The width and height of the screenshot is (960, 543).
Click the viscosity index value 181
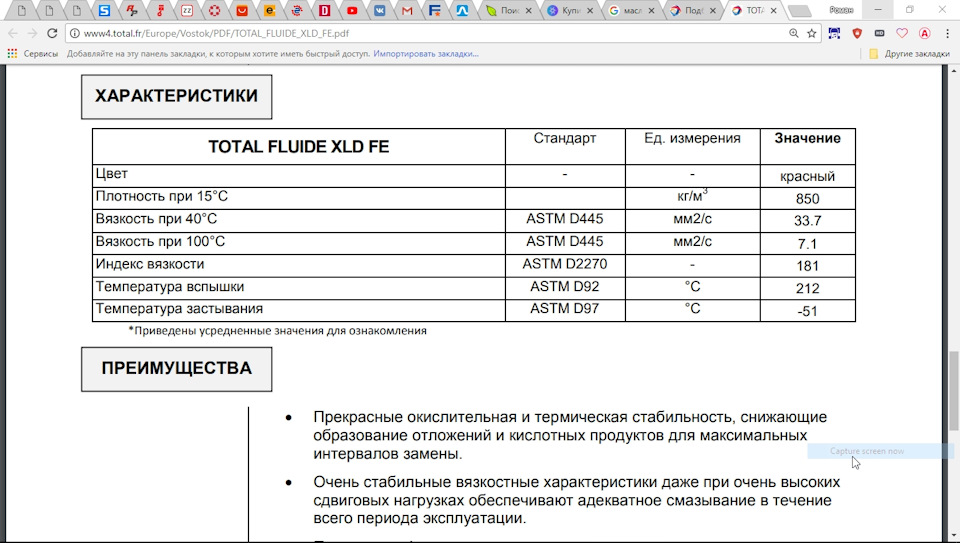tap(808, 266)
